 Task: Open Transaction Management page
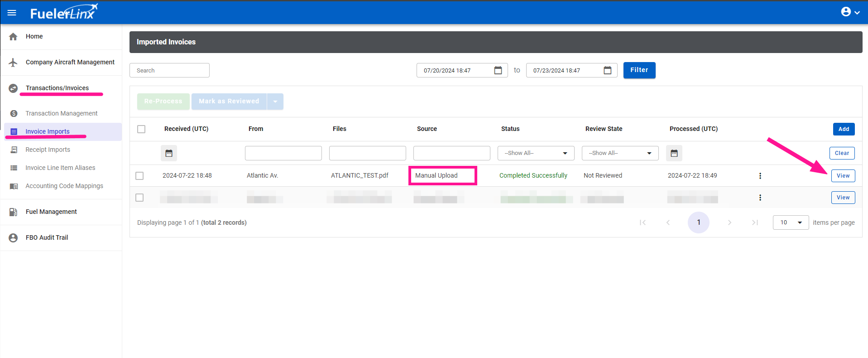(62, 113)
